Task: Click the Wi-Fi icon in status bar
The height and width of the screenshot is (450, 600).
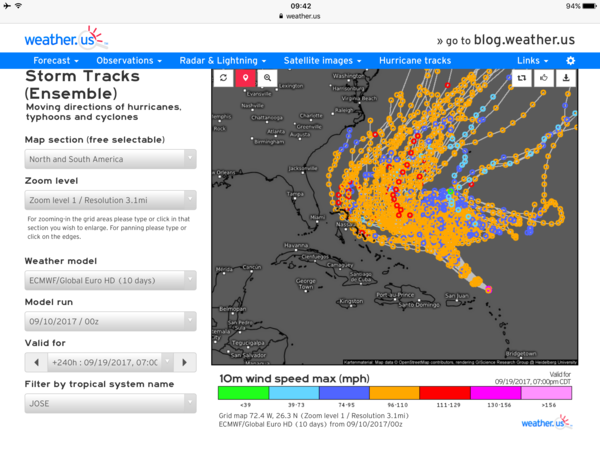Action: [18, 6]
